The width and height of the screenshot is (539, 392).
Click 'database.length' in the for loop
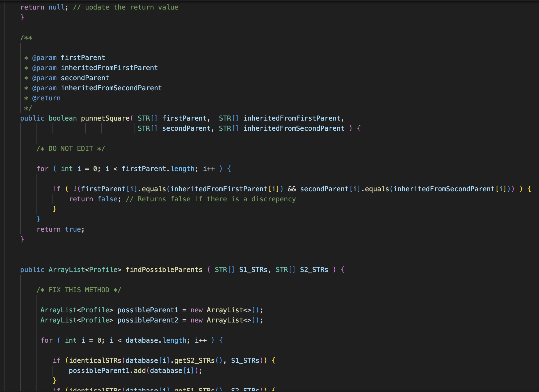tap(156, 340)
